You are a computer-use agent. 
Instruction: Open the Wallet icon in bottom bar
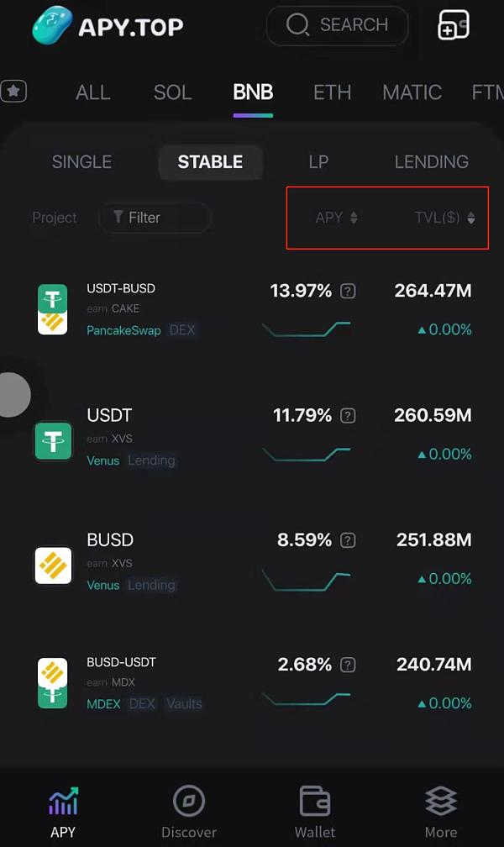point(315,801)
